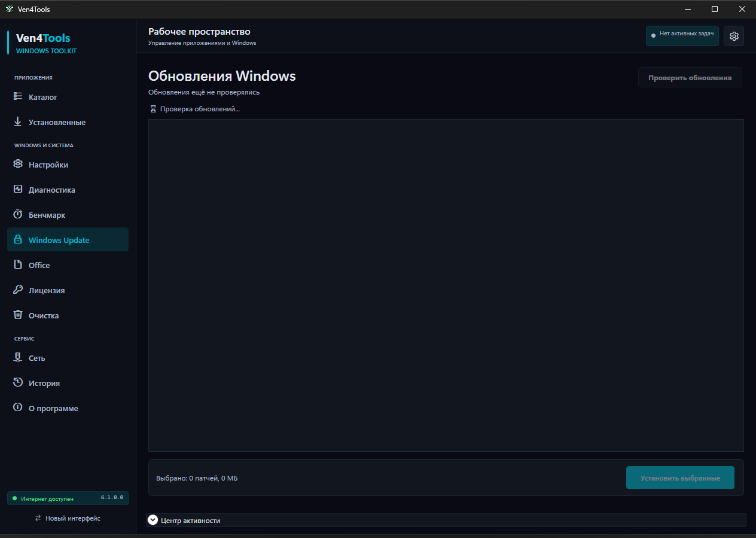This screenshot has width=756, height=538.
Task: Click the Лицензия key icon
Action: (18, 290)
